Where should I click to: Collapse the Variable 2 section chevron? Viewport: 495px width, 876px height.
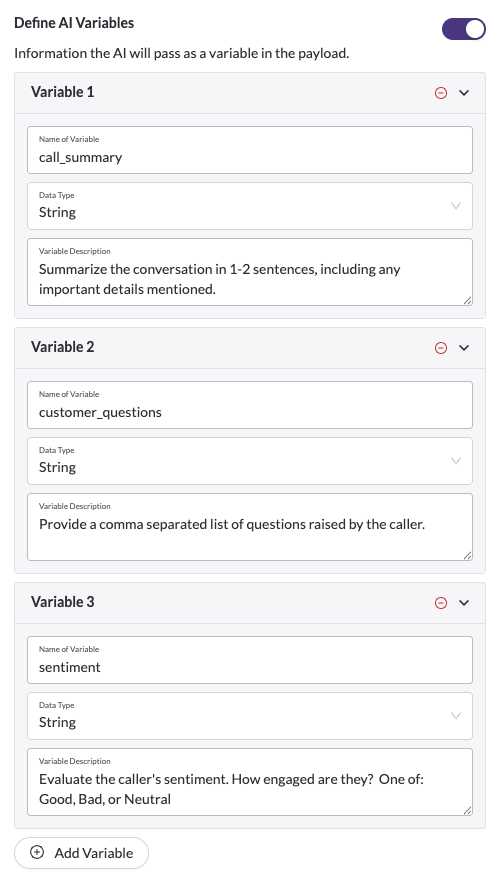464,348
